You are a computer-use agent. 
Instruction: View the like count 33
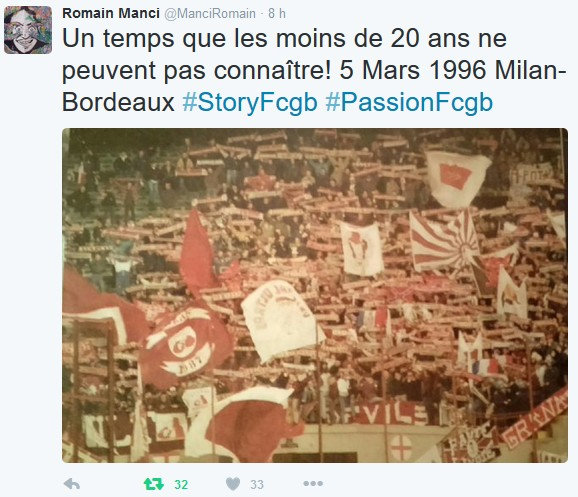257,484
